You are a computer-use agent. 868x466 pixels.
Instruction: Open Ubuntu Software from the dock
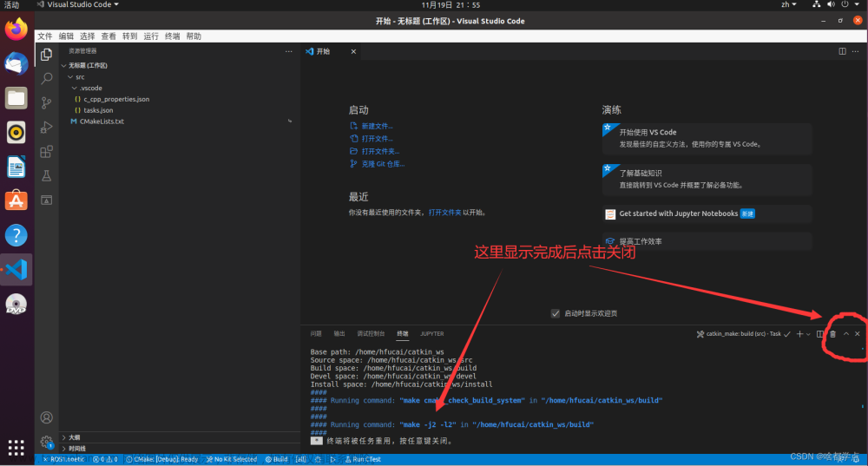point(16,201)
